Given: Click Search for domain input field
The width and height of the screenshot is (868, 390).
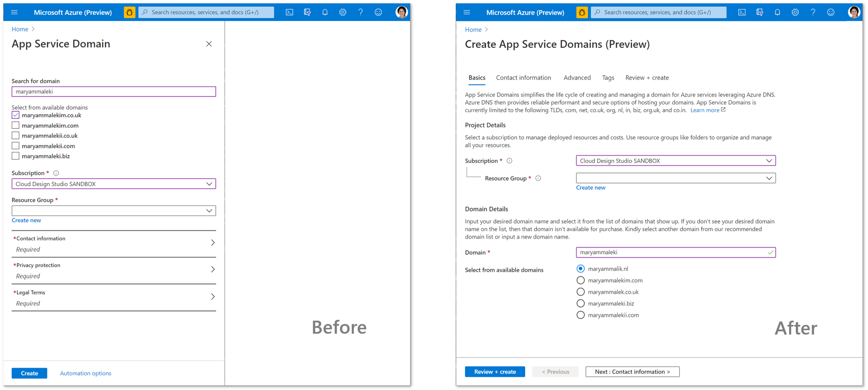Looking at the screenshot, I should coord(114,92).
